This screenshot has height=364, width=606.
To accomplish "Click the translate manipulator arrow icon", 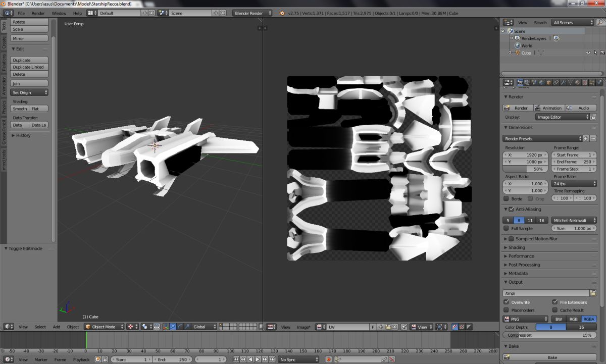I will 173,327.
